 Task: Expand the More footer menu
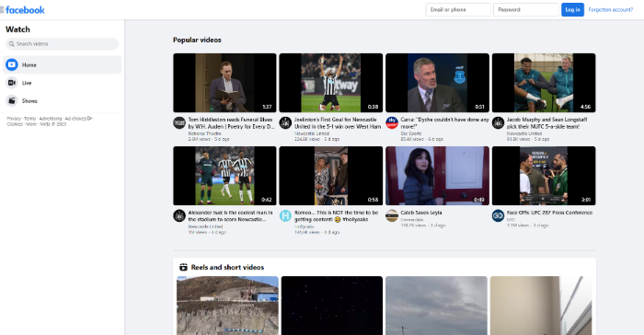click(x=31, y=124)
